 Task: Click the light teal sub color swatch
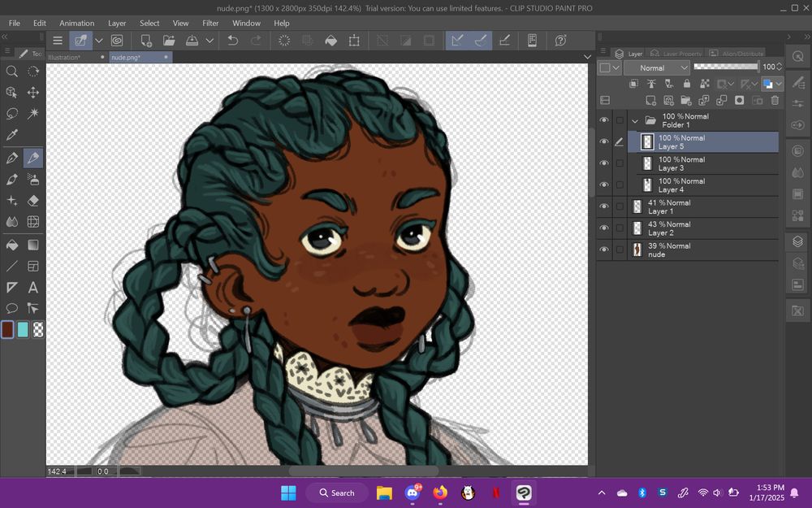[x=23, y=330]
